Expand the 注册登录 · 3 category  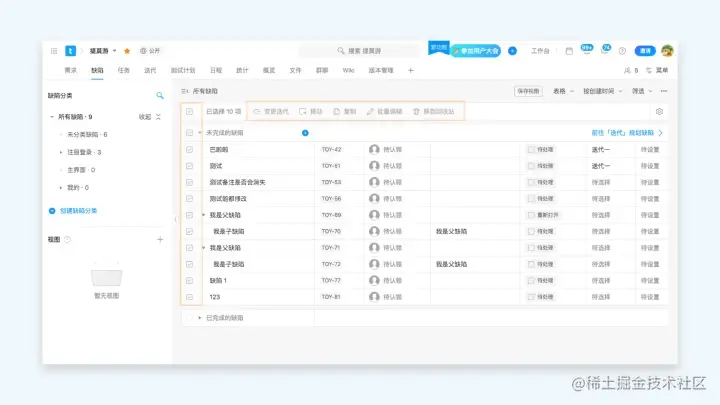[x=61, y=152]
